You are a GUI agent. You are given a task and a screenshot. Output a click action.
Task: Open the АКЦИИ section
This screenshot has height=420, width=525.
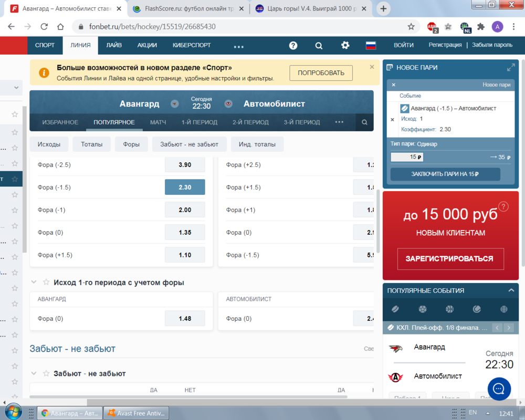[147, 45]
